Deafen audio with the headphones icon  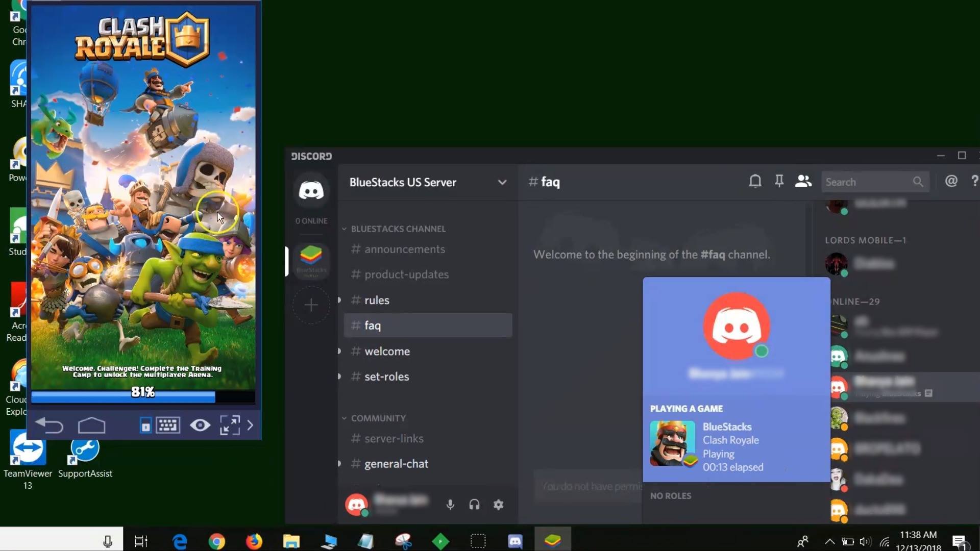pos(474,505)
